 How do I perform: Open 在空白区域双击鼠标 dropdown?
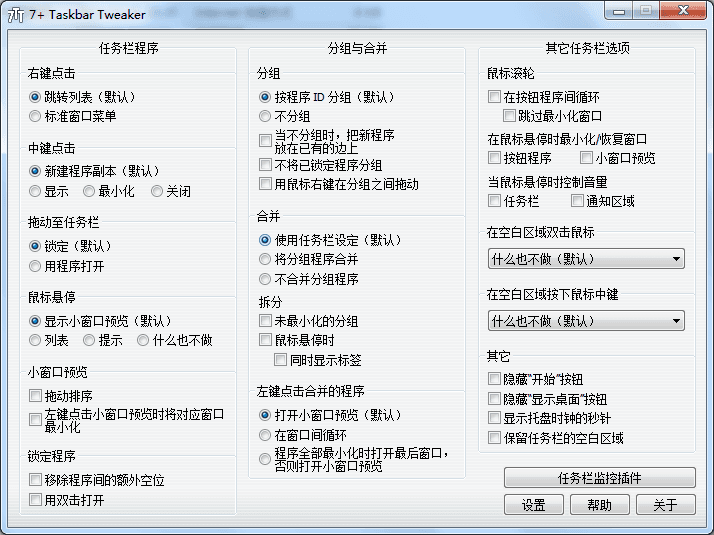click(586, 259)
